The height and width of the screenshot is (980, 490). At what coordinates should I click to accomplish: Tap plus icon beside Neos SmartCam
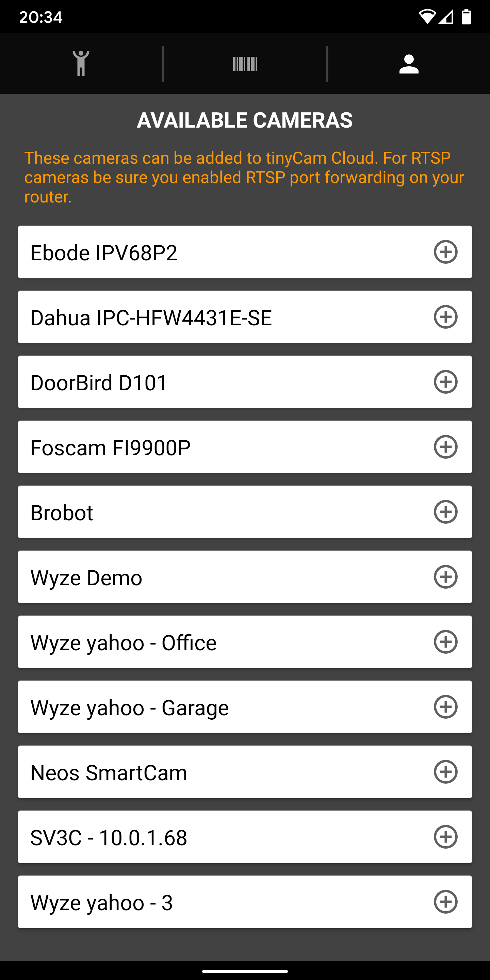445,772
